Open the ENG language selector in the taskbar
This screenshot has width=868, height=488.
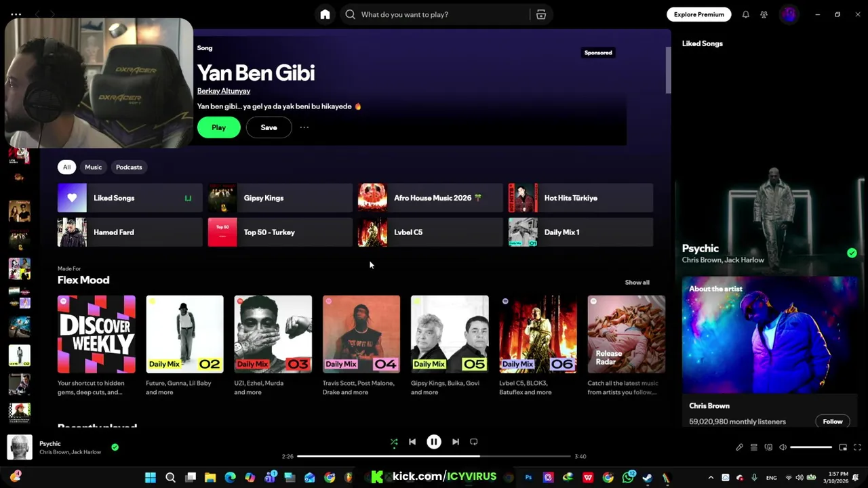(772, 478)
